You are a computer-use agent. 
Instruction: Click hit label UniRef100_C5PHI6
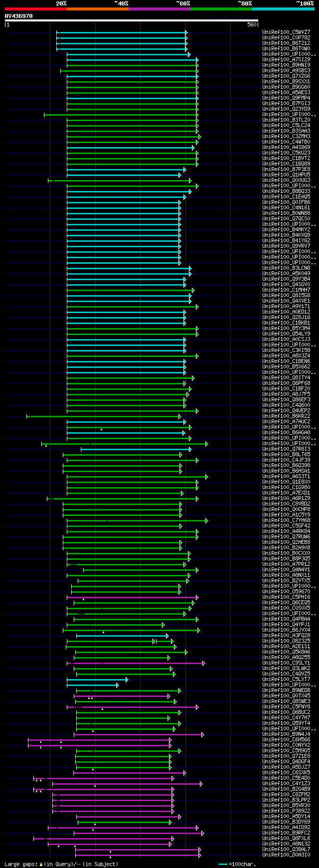point(286,597)
